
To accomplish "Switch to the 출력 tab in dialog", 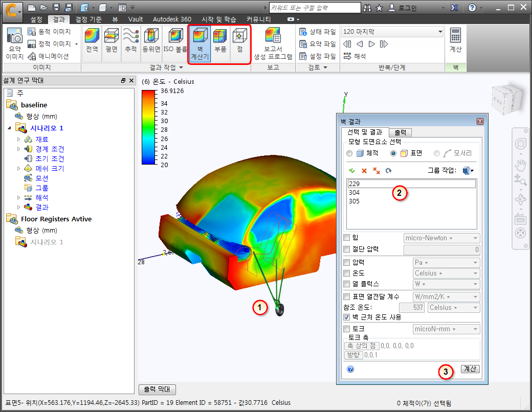I will tap(400, 132).
